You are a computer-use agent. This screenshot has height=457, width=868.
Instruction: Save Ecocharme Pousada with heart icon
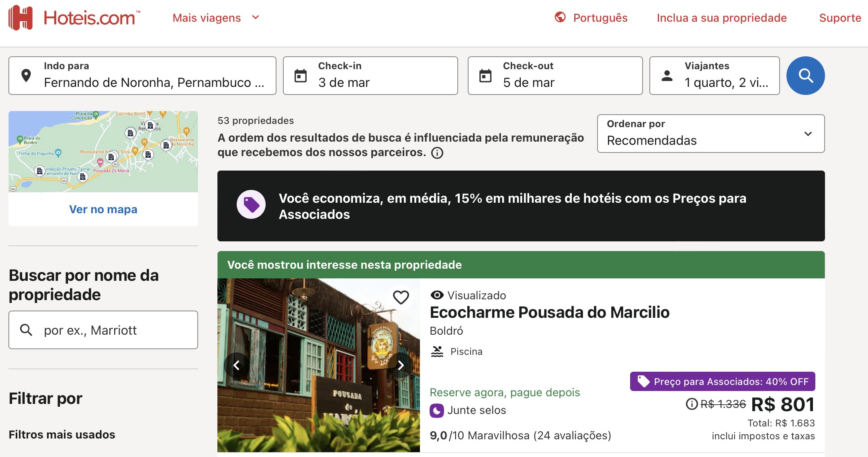click(x=401, y=297)
